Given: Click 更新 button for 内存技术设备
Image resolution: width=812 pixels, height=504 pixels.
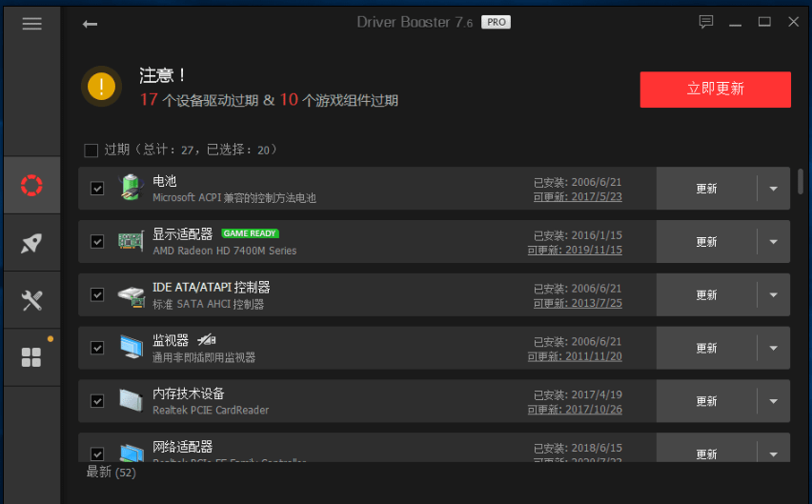Looking at the screenshot, I should pos(706,401).
